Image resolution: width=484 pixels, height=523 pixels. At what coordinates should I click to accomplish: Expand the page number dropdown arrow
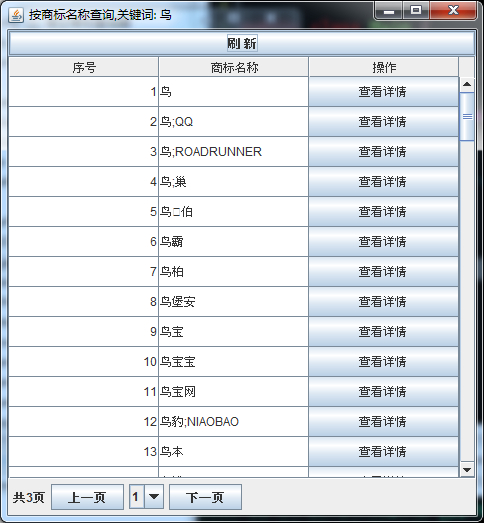click(154, 497)
